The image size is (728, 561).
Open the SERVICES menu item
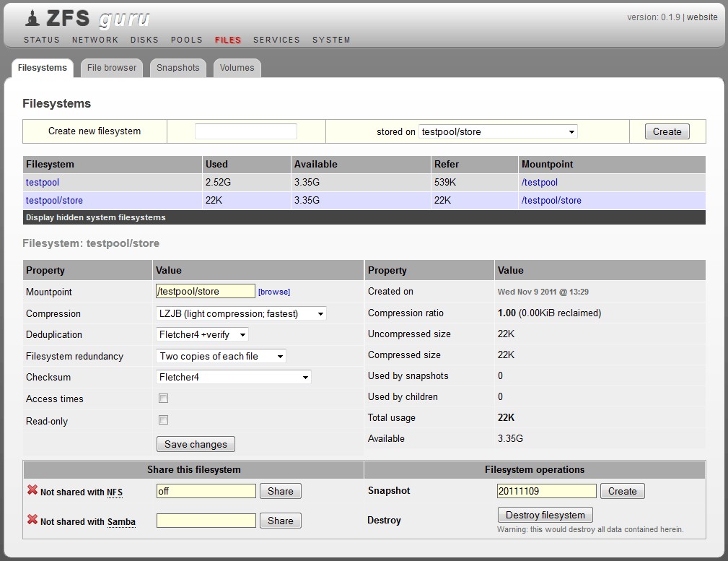click(x=276, y=40)
